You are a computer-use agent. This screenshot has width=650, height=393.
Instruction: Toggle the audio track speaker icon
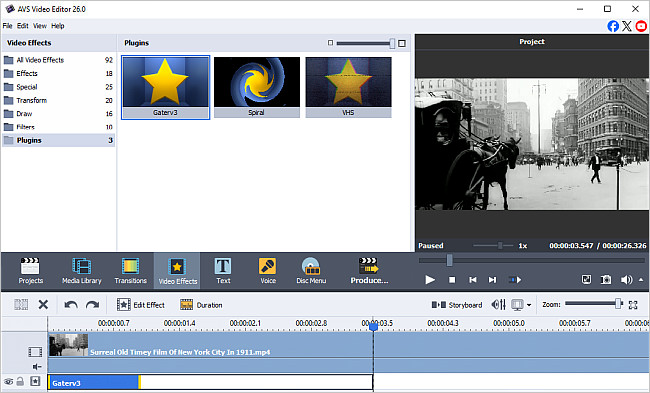pos(37,366)
